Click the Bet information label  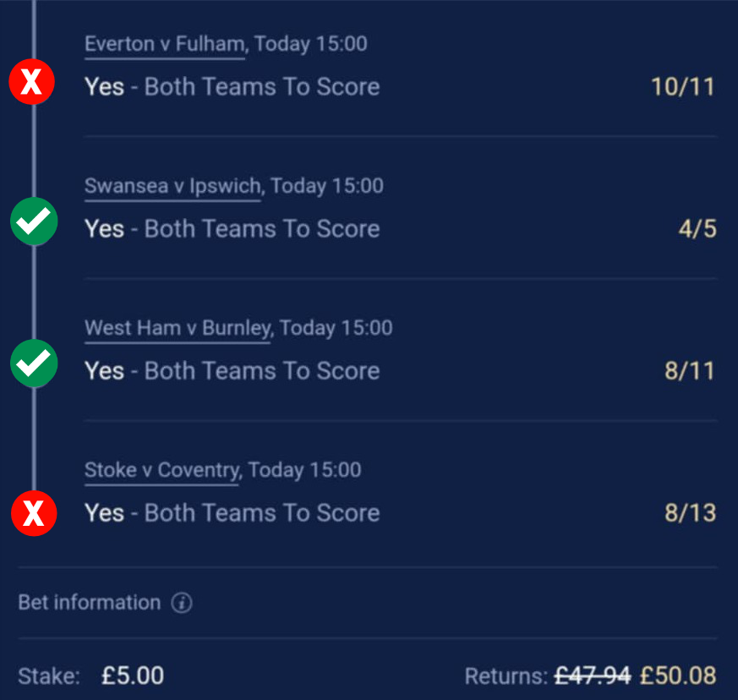click(x=89, y=603)
